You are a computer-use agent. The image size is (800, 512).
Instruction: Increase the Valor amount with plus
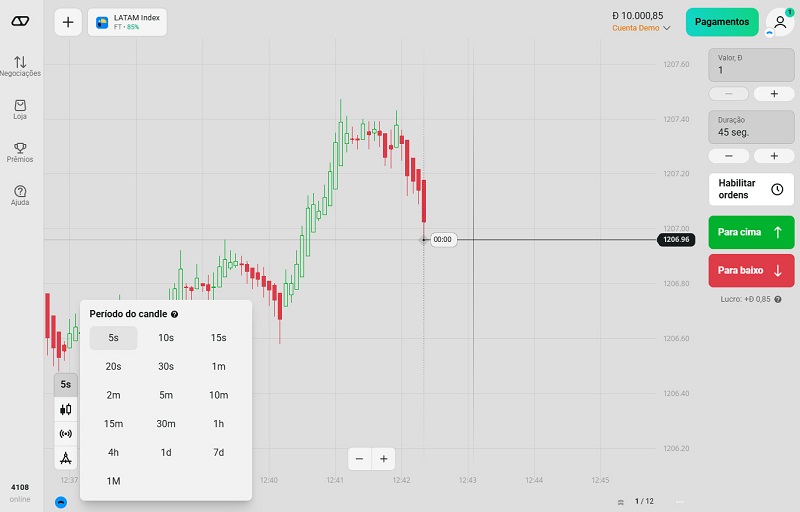[774, 94]
